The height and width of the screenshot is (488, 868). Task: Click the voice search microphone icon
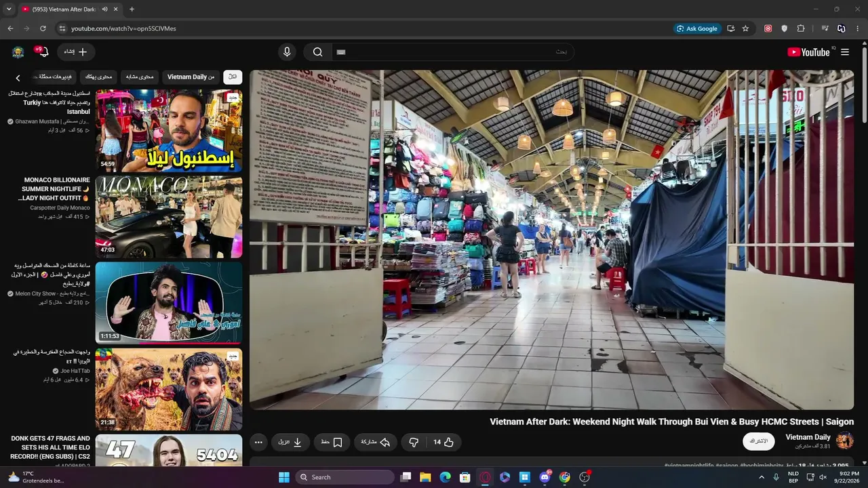pos(287,52)
